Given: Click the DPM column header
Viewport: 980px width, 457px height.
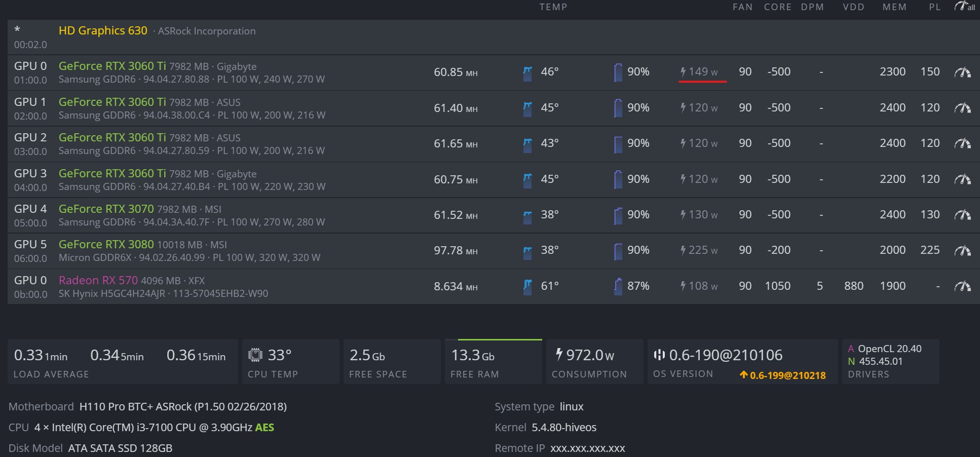Looking at the screenshot, I should coord(812,7).
